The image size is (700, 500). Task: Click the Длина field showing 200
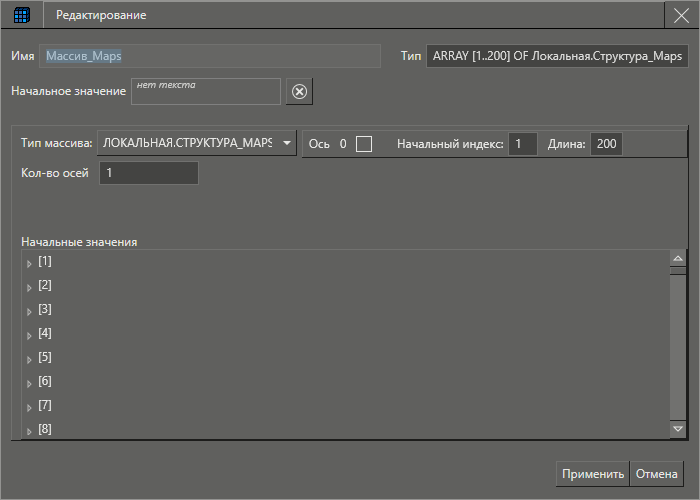[606, 144]
